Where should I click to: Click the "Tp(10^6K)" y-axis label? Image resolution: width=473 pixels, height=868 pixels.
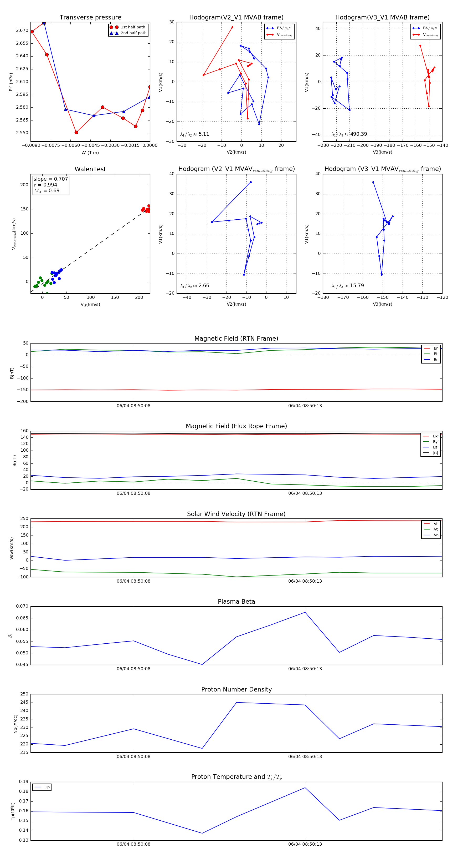pyautogui.click(x=13, y=811)
